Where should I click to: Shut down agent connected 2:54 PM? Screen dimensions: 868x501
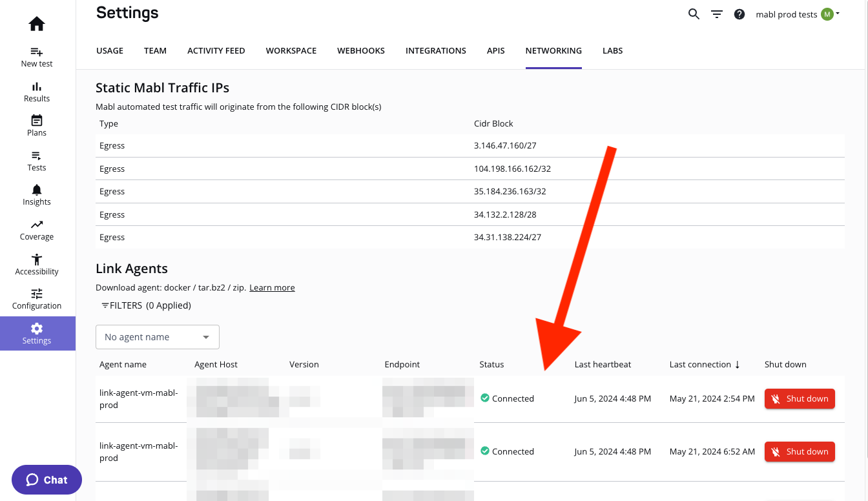pos(800,399)
